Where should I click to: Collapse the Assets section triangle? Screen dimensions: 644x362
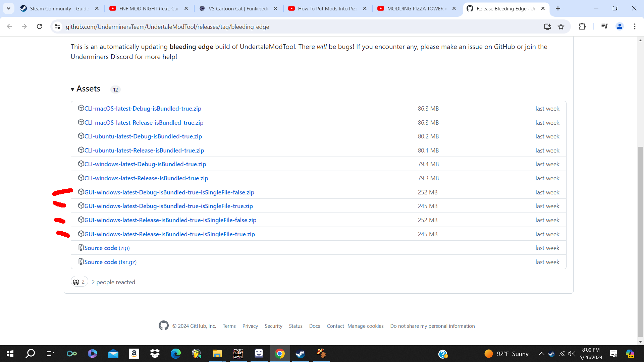coord(72,89)
